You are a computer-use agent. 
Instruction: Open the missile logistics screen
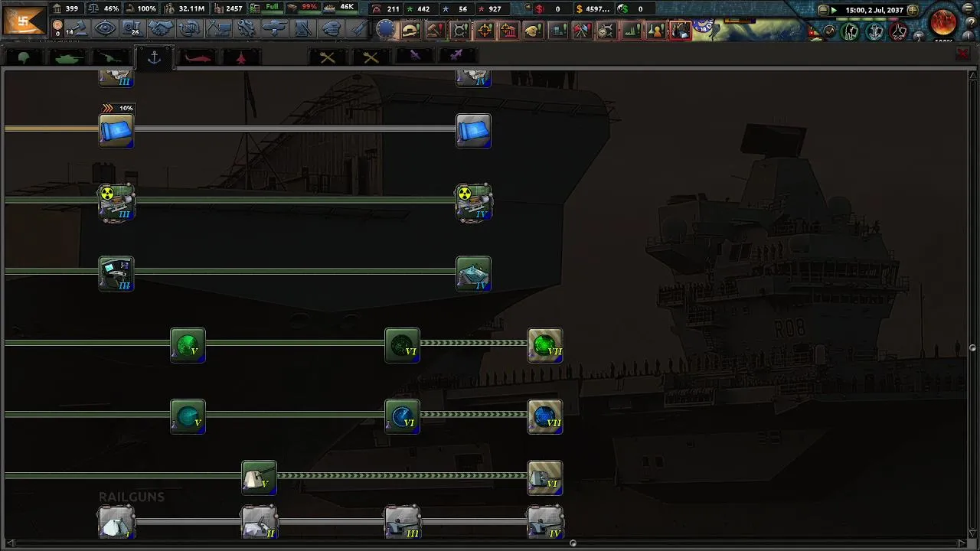[x=358, y=29]
